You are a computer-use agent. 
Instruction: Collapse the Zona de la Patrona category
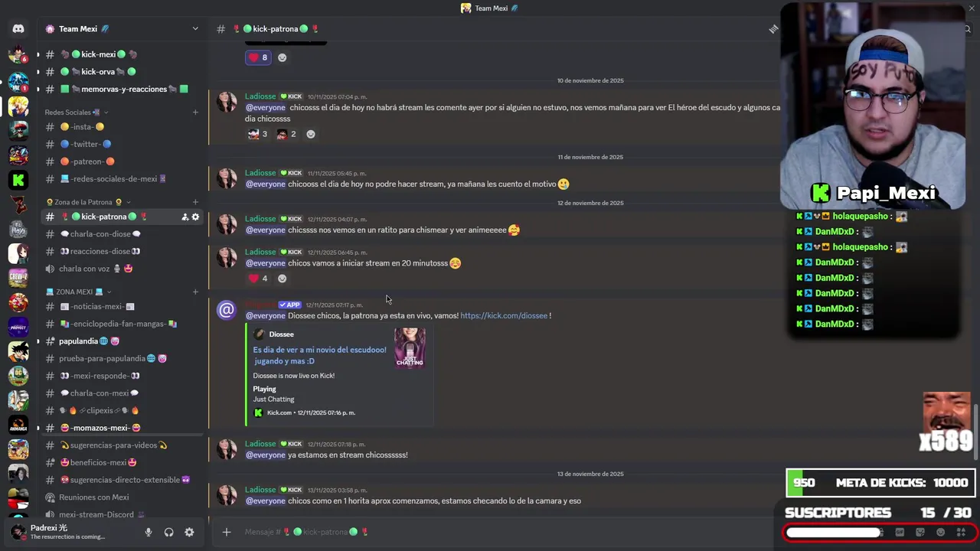84,202
